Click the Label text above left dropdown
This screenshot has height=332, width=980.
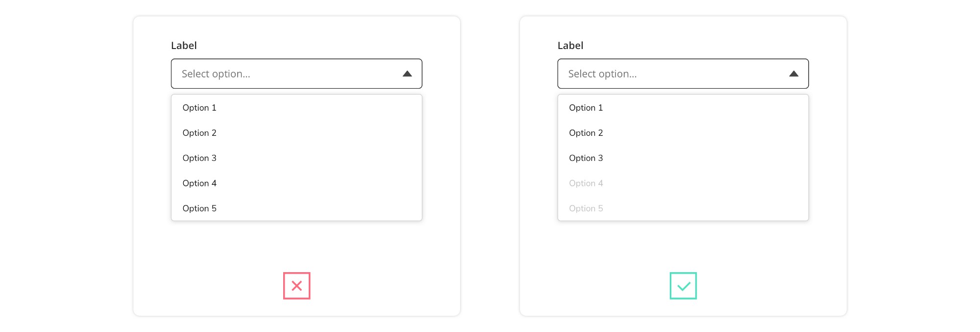pyautogui.click(x=184, y=46)
